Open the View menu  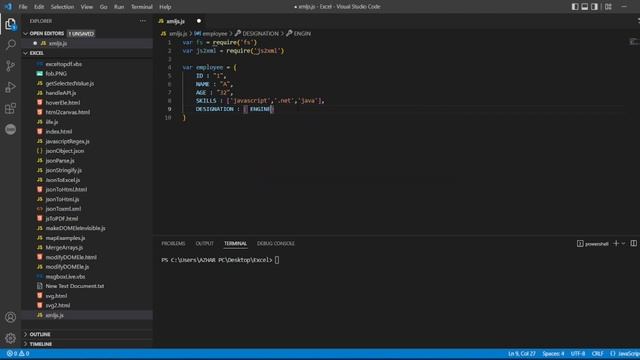point(87,7)
